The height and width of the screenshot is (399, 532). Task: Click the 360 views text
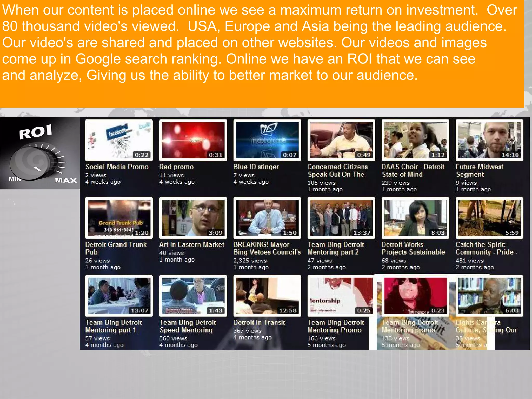coord(173,338)
